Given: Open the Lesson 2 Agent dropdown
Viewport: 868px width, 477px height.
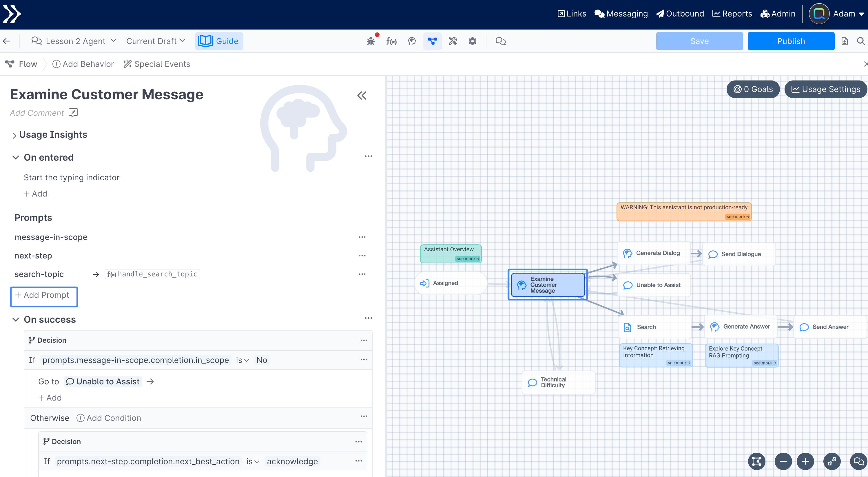Looking at the screenshot, I should pyautogui.click(x=74, y=41).
